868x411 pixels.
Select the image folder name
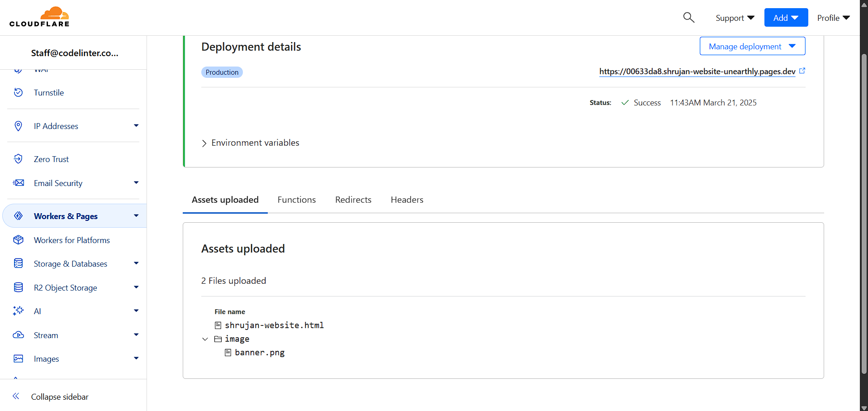(x=237, y=339)
